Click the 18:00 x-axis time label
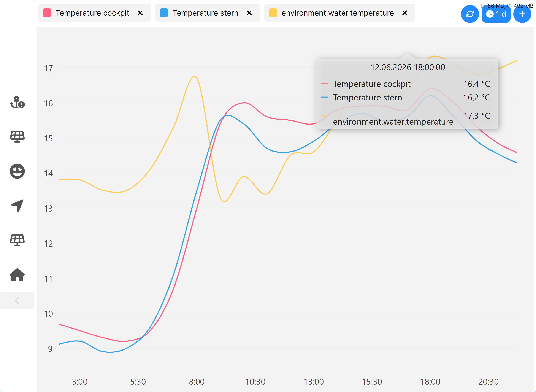 [430, 382]
